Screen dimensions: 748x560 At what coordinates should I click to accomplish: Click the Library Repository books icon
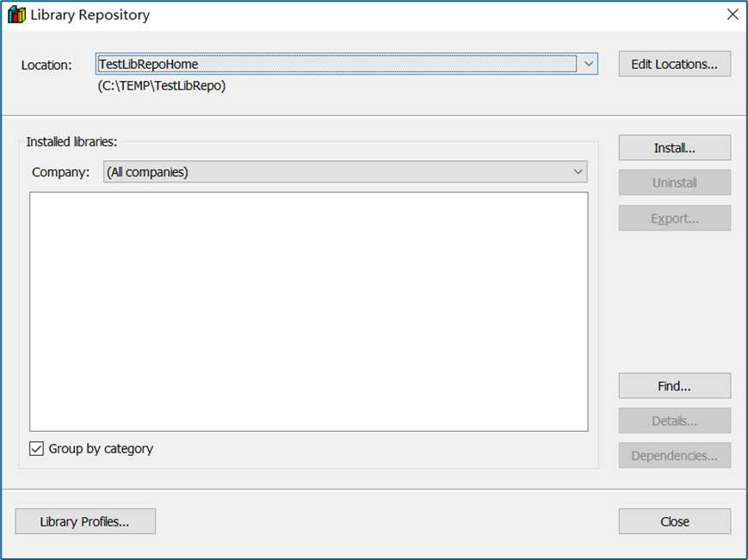coord(15,15)
